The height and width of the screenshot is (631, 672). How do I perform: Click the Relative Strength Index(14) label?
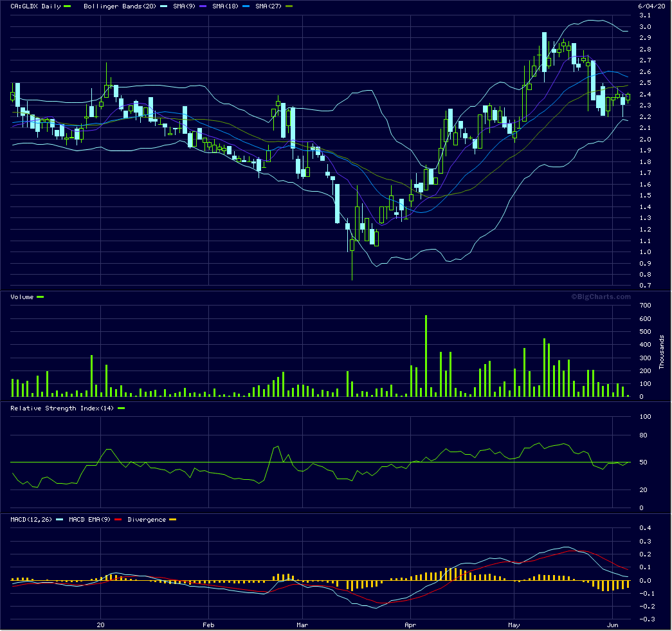point(62,408)
